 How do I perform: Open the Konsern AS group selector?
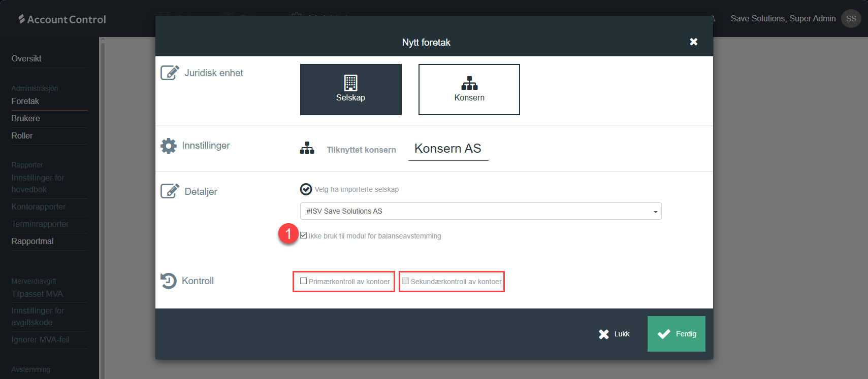tap(447, 149)
